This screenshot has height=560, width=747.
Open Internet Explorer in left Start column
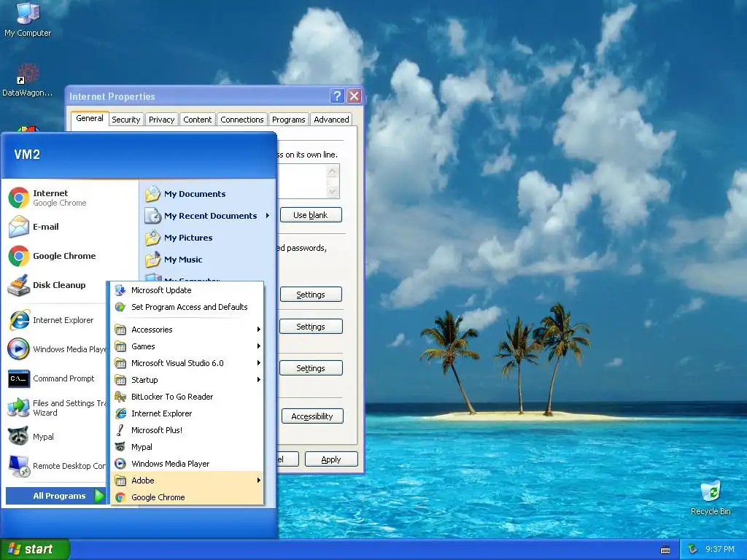coord(52,320)
